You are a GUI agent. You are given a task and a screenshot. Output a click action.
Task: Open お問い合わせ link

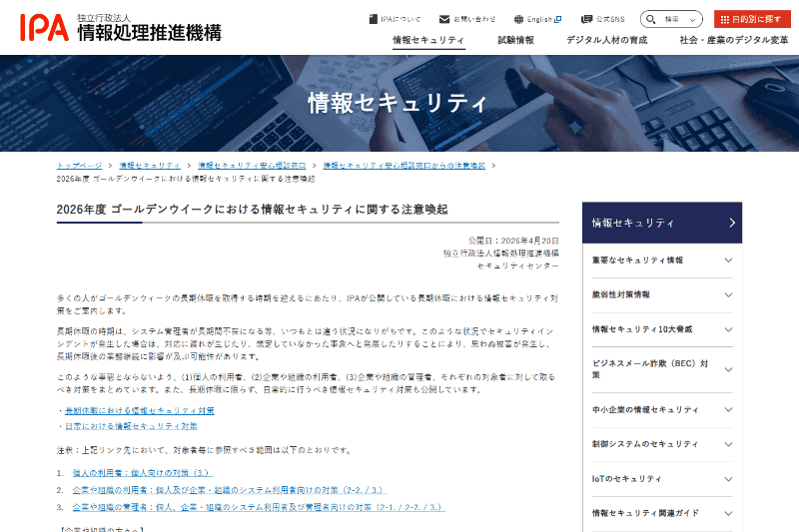point(467,19)
